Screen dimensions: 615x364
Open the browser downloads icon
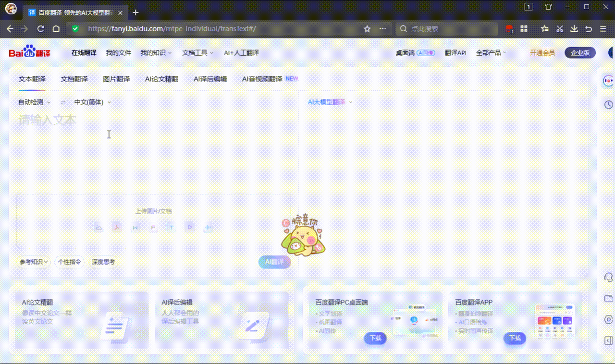[574, 29]
